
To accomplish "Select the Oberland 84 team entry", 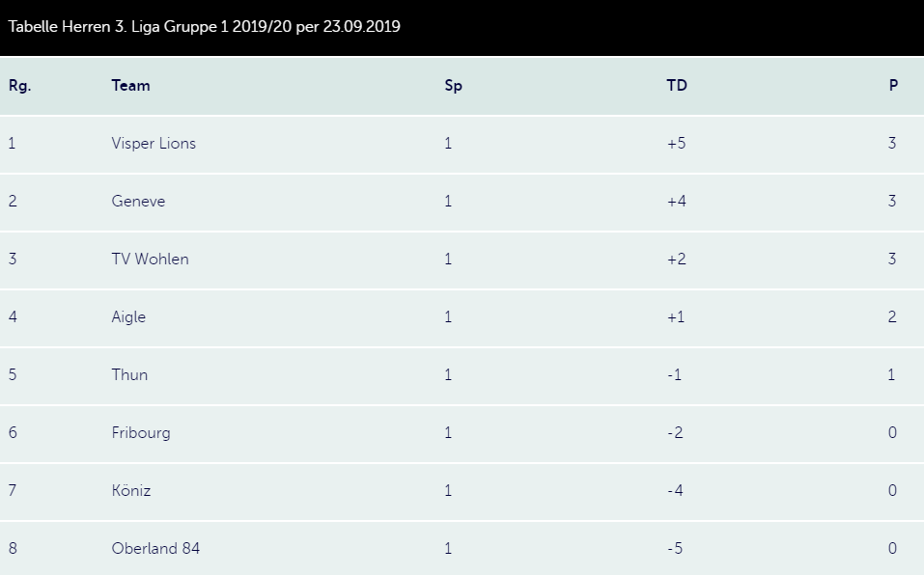I will (155, 549).
